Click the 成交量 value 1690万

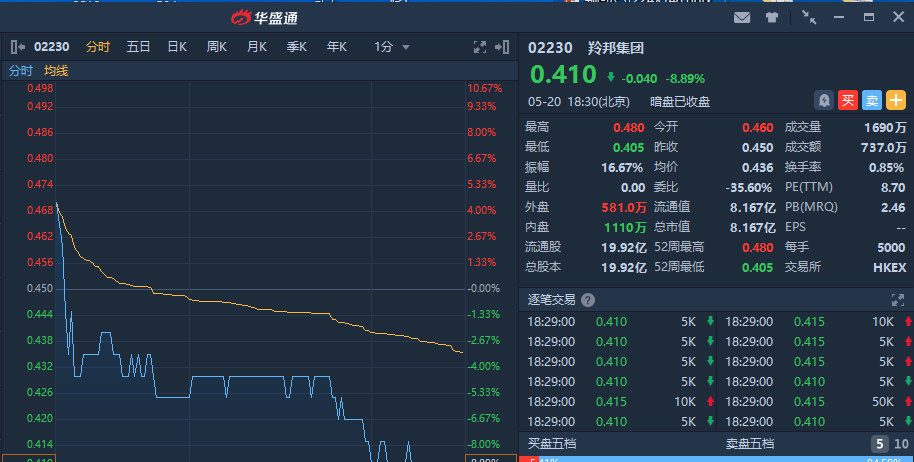pyautogui.click(x=885, y=128)
